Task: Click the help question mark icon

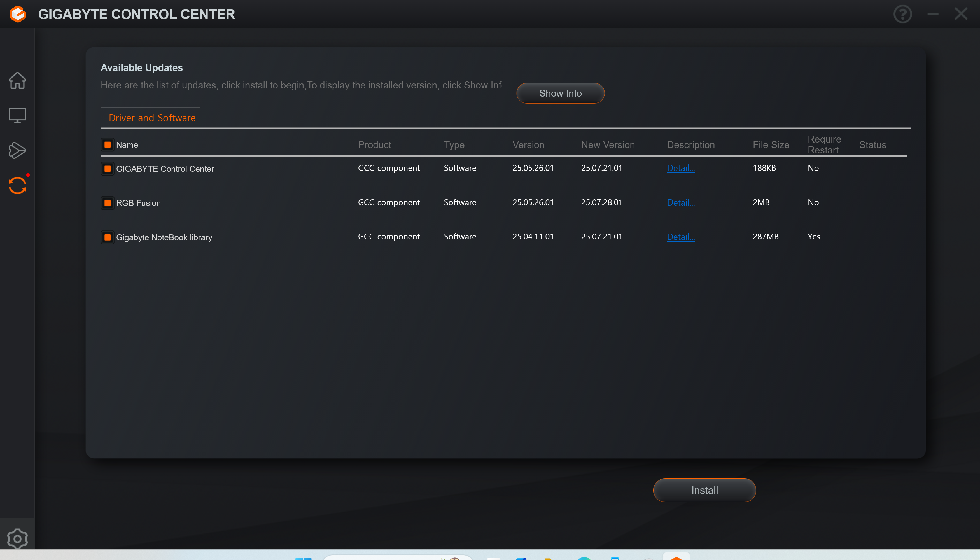Action: tap(902, 14)
